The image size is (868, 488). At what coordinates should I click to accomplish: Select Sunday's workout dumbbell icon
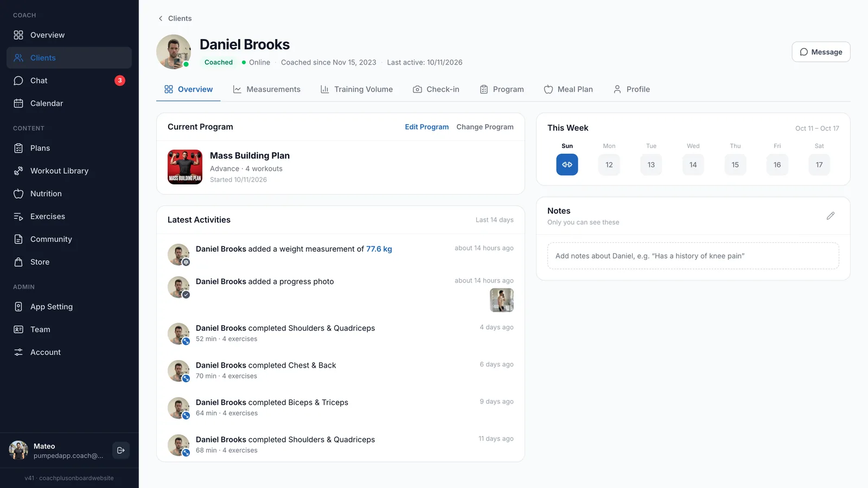point(567,165)
